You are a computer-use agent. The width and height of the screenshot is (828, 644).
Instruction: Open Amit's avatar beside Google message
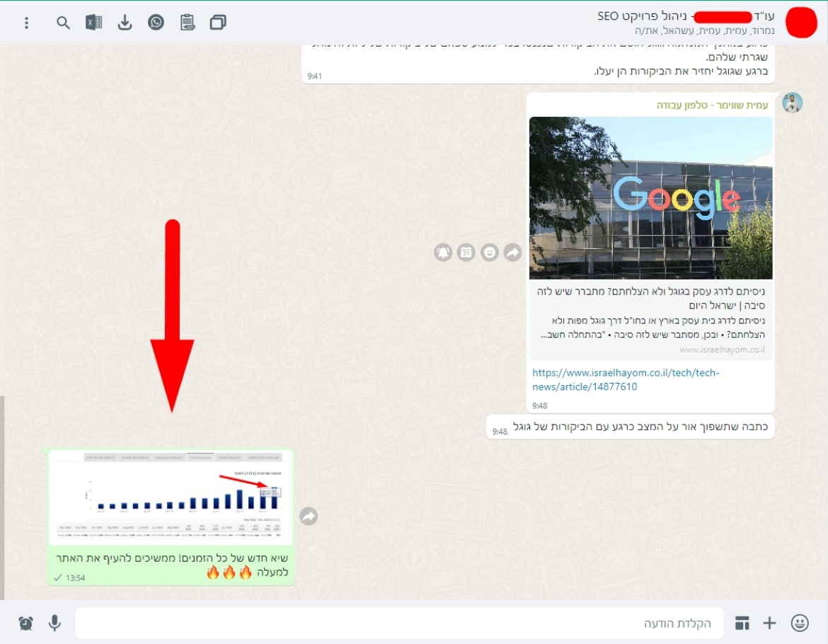[792, 103]
